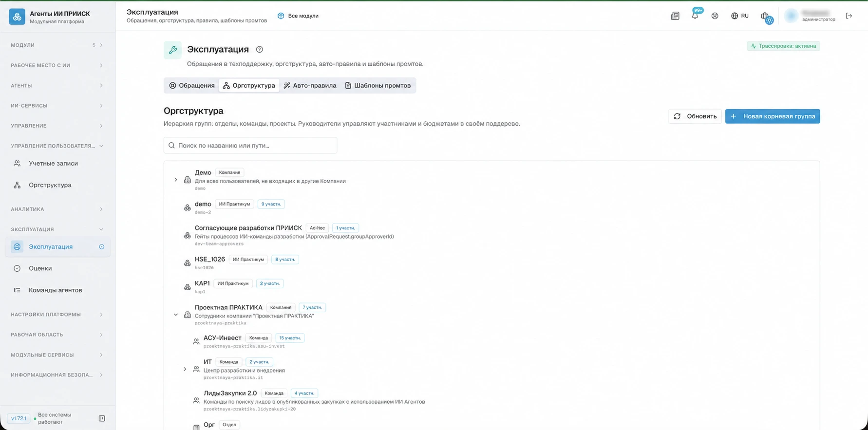Open Команды агентов in sidebar
The height and width of the screenshot is (430, 868).
[x=57, y=290]
